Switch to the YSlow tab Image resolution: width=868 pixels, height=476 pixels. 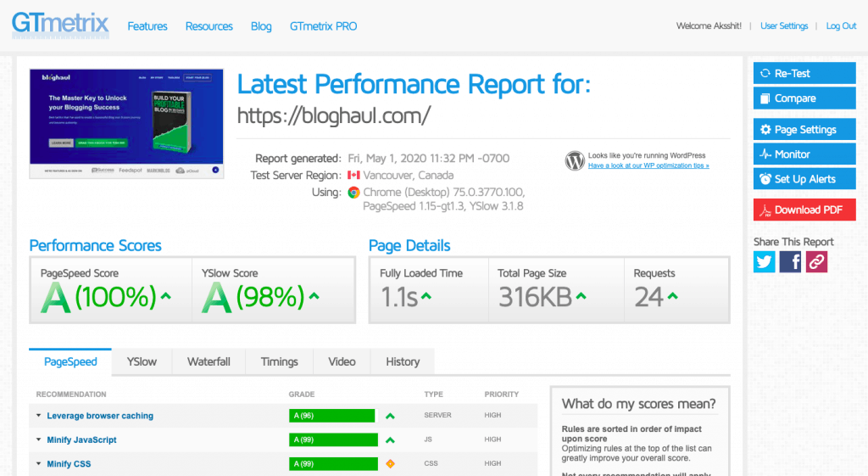click(x=142, y=361)
